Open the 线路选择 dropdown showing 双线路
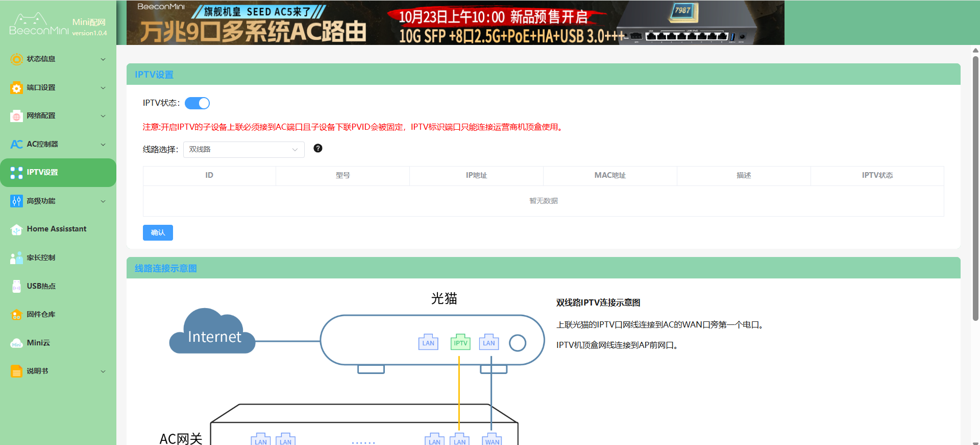 [x=243, y=150]
